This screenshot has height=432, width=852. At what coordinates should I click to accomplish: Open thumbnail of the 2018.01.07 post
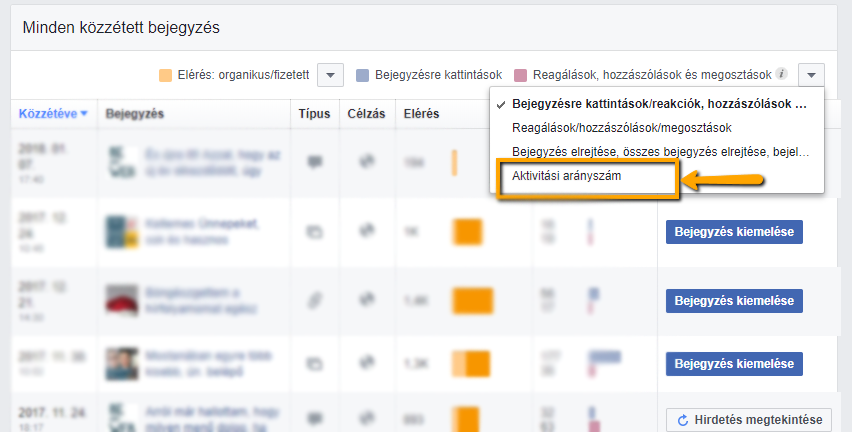(x=122, y=162)
